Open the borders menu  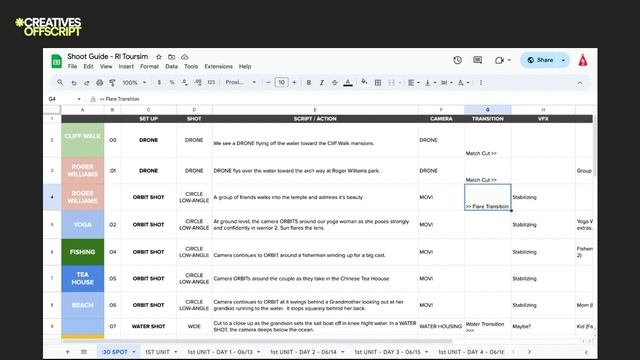378,82
